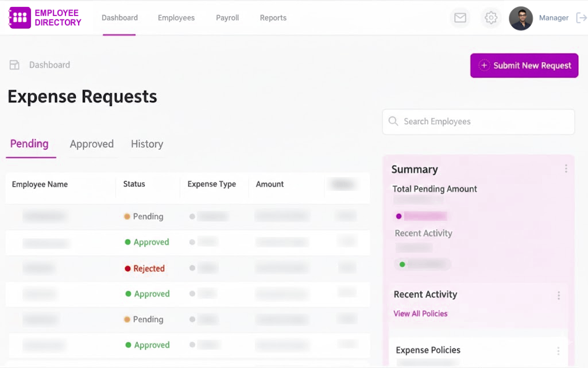
Task: Open the Recent Activity options menu
Action: (559, 295)
